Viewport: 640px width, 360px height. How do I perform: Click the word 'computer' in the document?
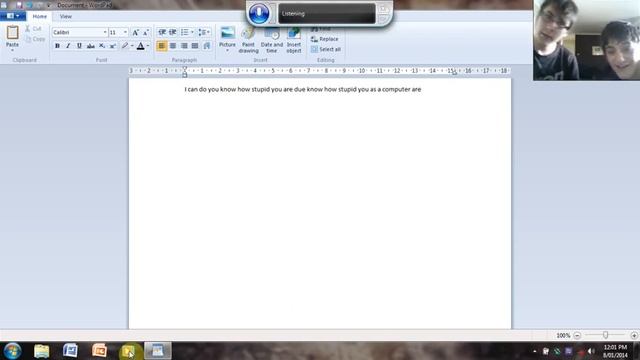(396, 89)
